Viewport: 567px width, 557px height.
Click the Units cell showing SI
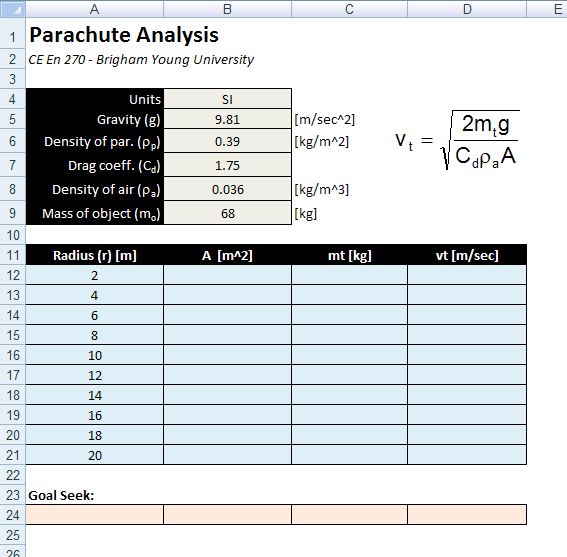(227, 99)
